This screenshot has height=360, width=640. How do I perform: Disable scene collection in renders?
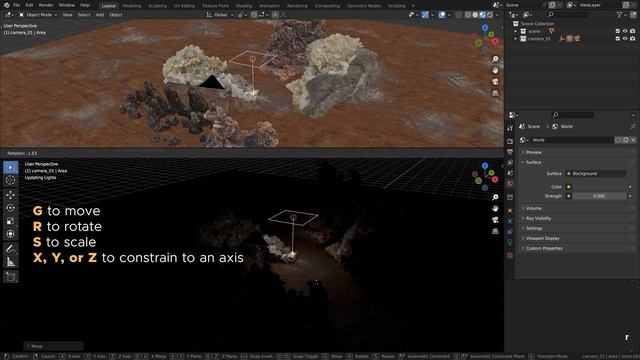point(633,31)
